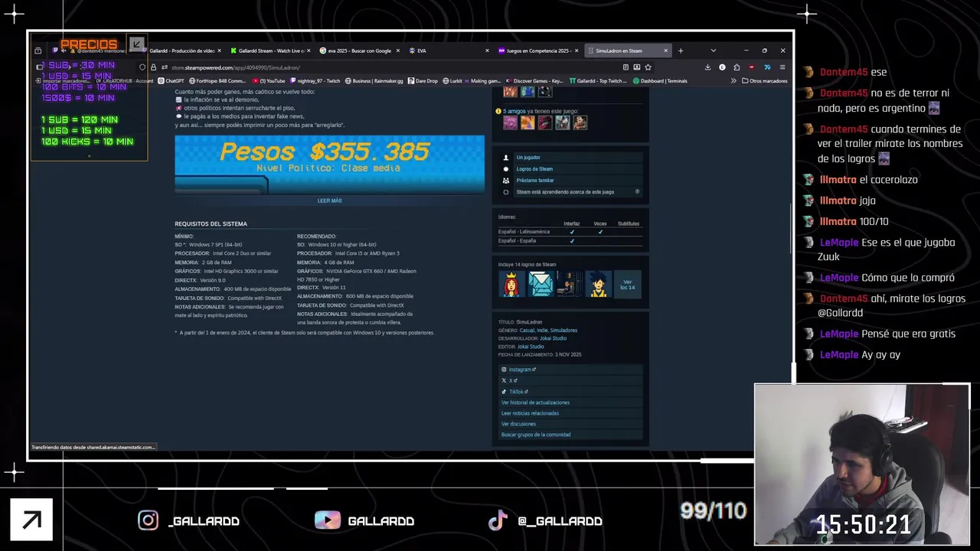Open the last friend avatar who owns game
The width and height of the screenshot is (980, 551).
click(x=580, y=122)
